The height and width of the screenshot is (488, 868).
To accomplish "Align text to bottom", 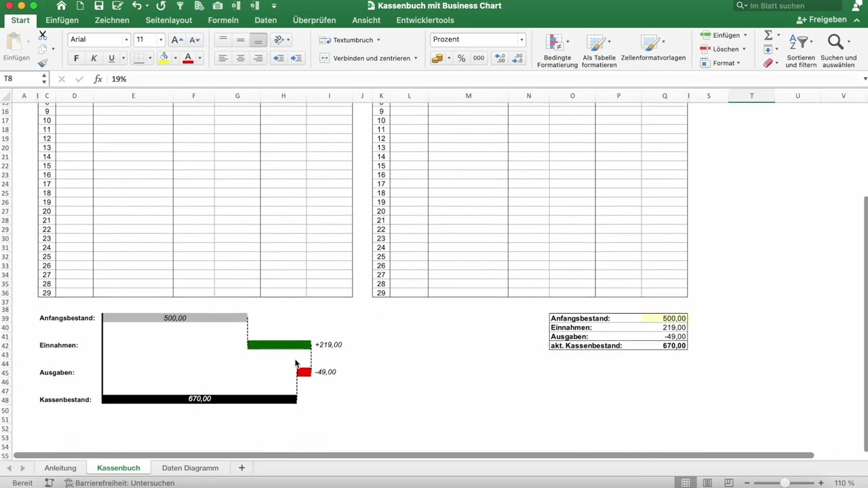I will click(x=258, y=40).
